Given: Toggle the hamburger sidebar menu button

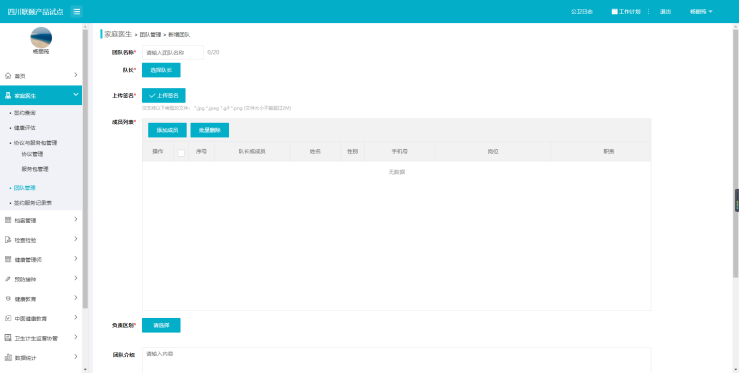Looking at the screenshot, I should (76, 11).
